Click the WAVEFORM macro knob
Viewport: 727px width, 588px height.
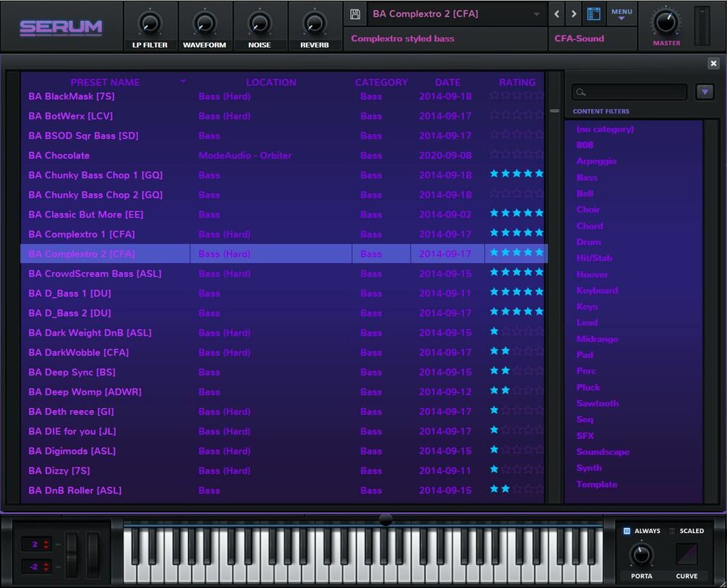pyautogui.click(x=205, y=23)
